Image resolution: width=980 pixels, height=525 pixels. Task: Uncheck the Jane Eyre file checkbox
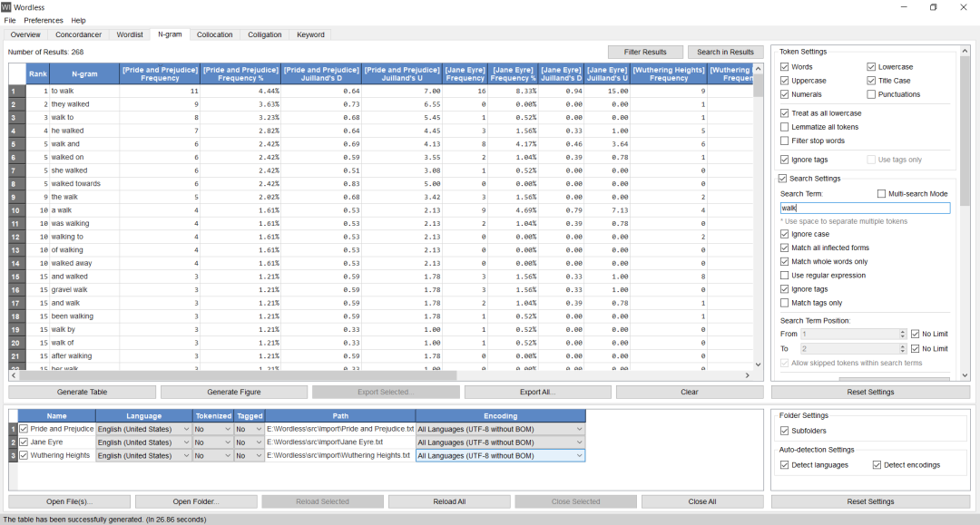(24, 442)
